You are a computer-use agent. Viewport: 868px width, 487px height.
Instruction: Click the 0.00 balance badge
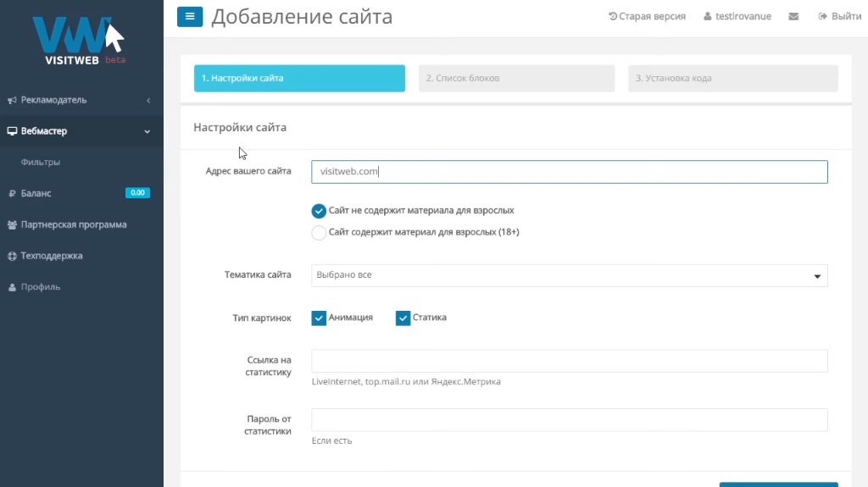coord(138,192)
